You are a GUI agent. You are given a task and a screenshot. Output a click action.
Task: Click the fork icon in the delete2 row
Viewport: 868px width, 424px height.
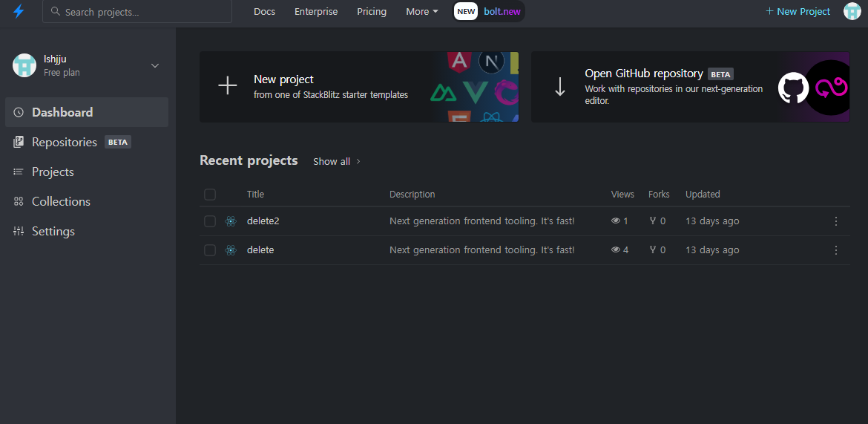653,221
